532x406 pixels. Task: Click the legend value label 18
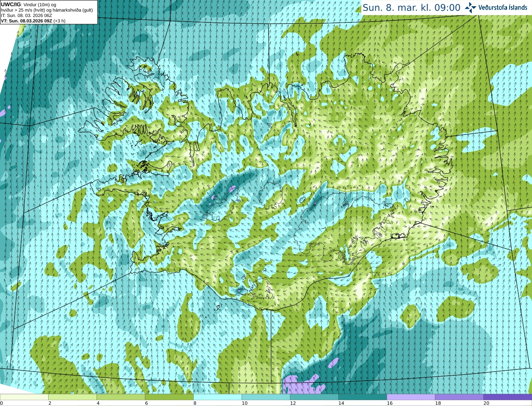438,403
